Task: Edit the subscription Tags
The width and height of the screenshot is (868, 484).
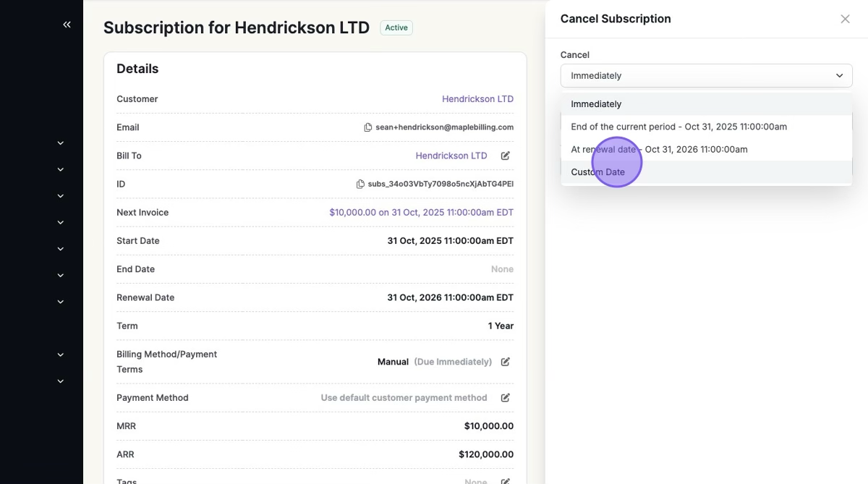Action: 506,481
